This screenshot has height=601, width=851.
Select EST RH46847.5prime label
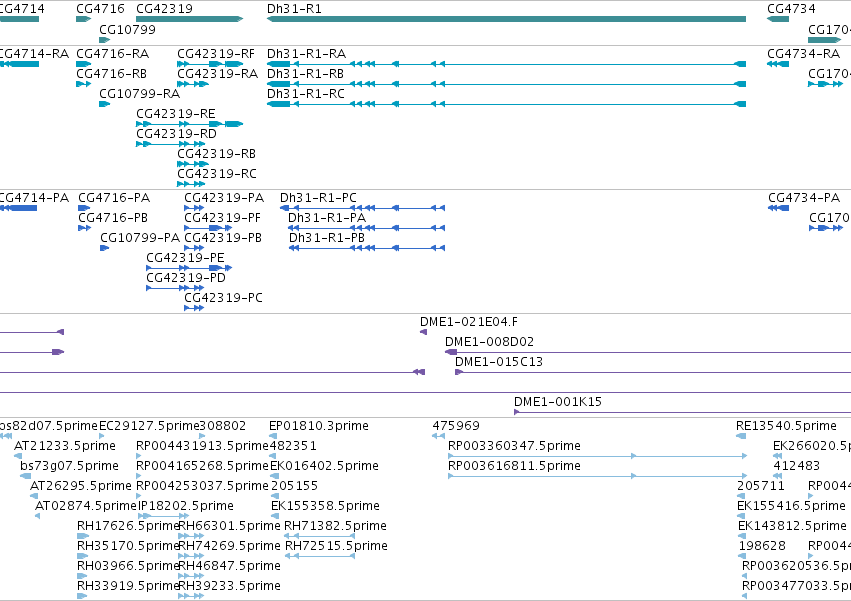click(230, 567)
